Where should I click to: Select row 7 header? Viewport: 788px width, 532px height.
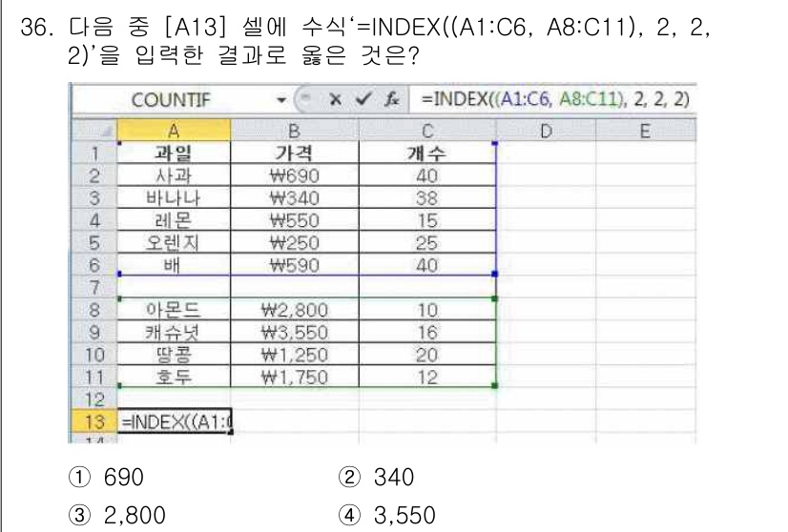[x=94, y=287]
